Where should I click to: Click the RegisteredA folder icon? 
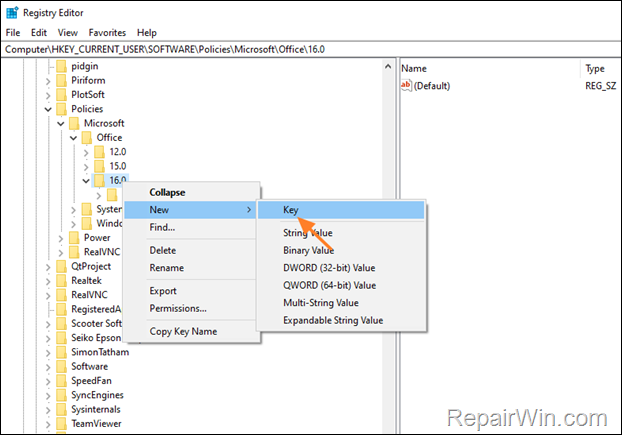point(61,309)
